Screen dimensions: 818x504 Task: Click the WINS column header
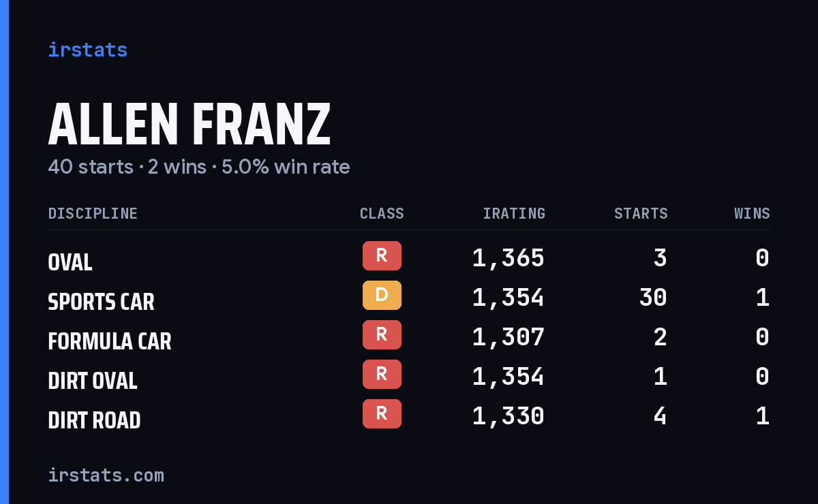point(752,214)
